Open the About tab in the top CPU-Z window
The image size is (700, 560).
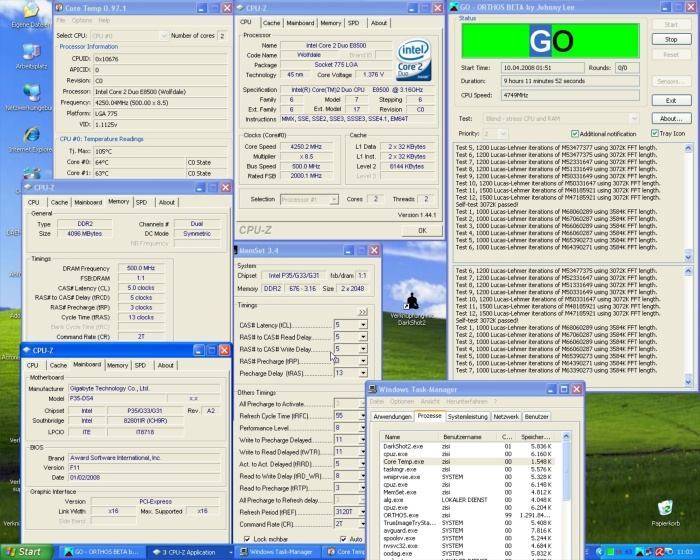(x=379, y=23)
